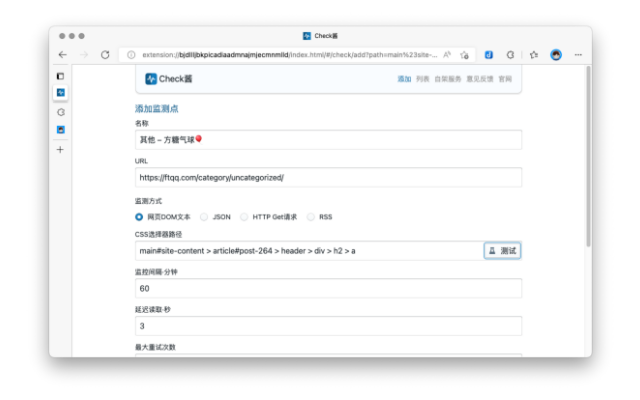
Task: Select the Check酱 tab in the sidebar
Action: click(x=60, y=93)
